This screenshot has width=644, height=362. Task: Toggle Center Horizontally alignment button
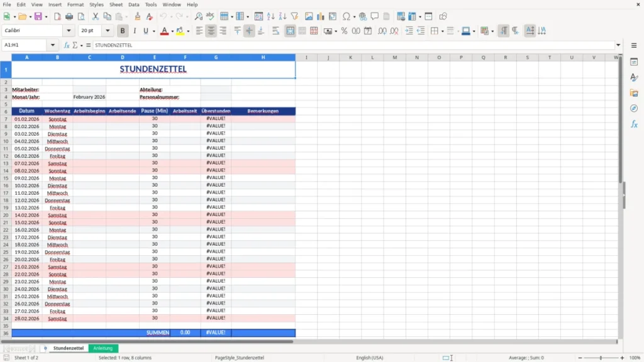(x=211, y=31)
